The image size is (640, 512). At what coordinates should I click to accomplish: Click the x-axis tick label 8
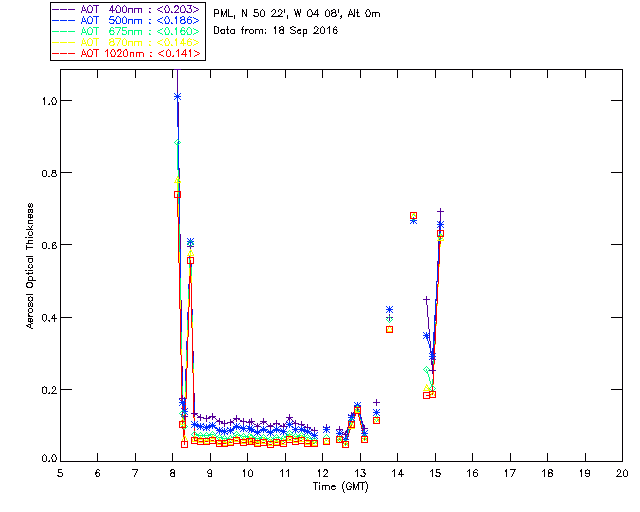pyautogui.click(x=173, y=473)
